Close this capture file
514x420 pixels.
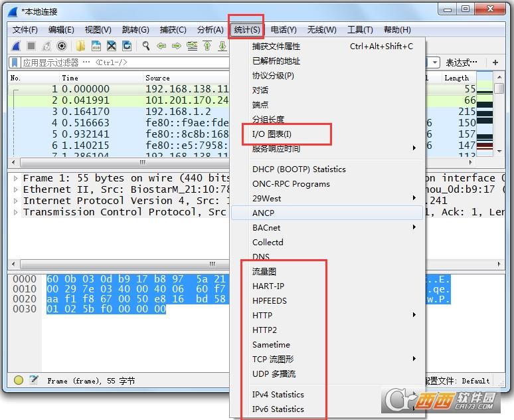coord(112,46)
